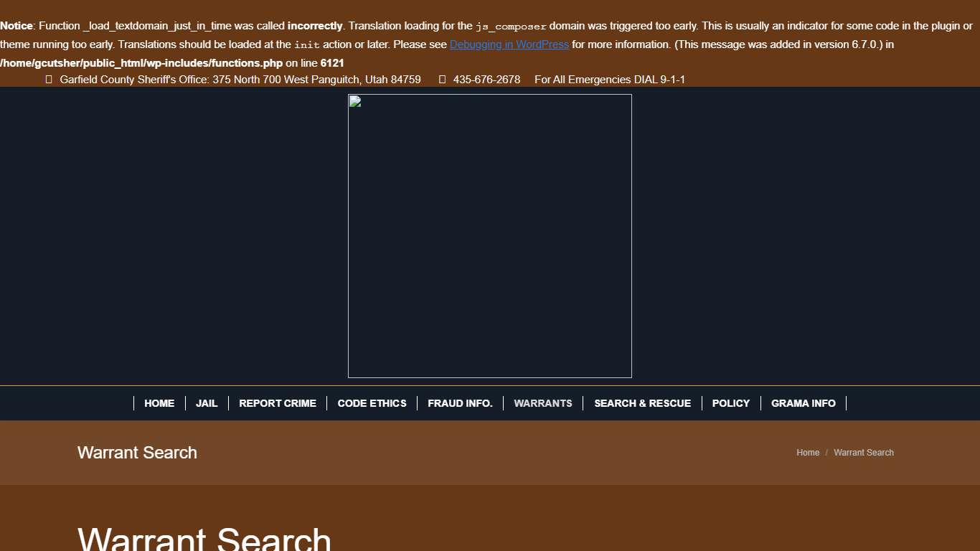Screen dimensions: 980x551
Task: Open the JAIL menu item
Action: point(207,403)
